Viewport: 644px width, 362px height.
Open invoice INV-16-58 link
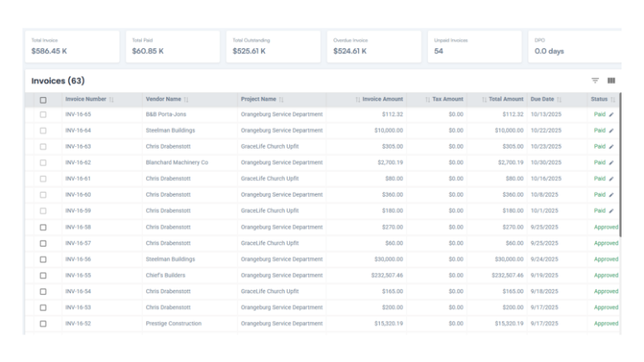pos(78,227)
